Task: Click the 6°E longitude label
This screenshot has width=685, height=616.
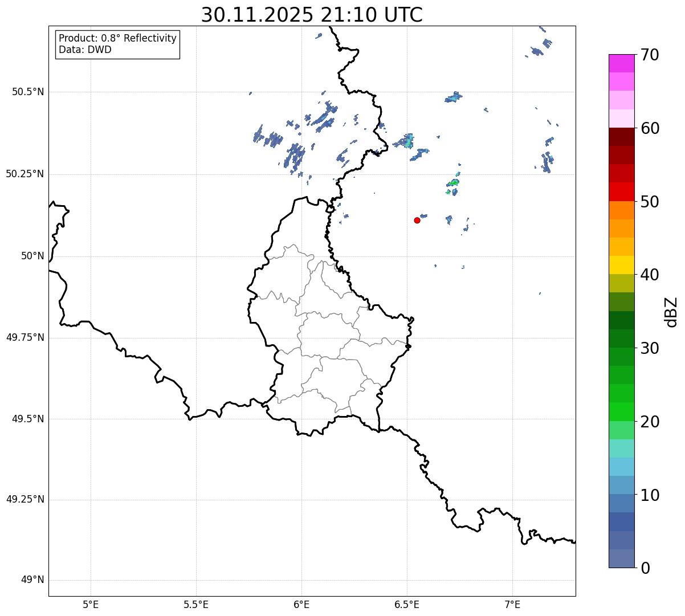Action: [x=301, y=604]
